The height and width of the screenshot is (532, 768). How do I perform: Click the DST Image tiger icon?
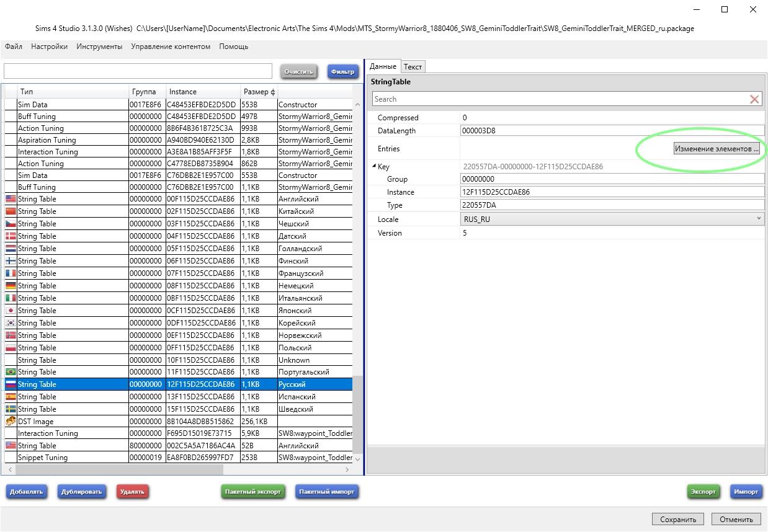pyautogui.click(x=11, y=421)
